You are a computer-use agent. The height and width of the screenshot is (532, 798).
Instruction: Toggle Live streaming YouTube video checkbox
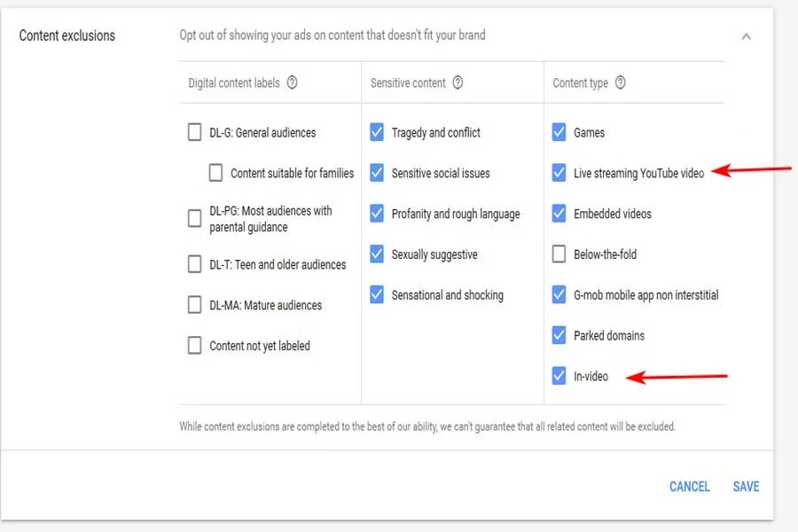pyautogui.click(x=559, y=173)
